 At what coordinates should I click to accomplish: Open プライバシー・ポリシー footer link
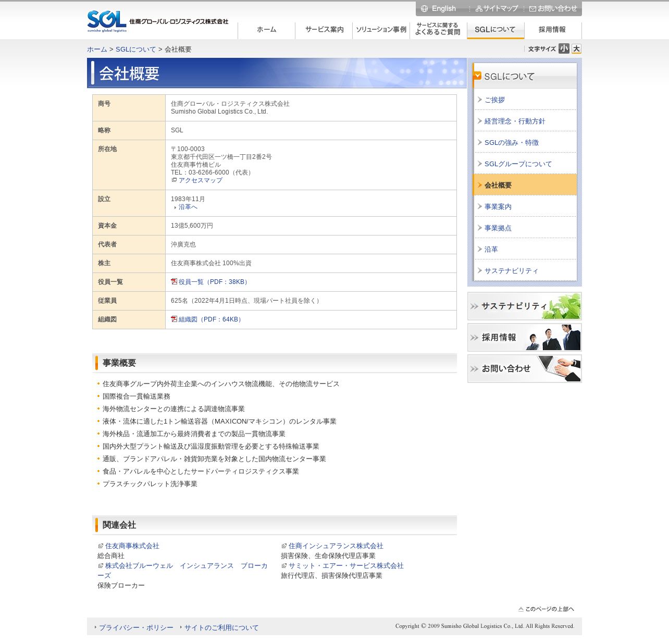click(136, 627)
